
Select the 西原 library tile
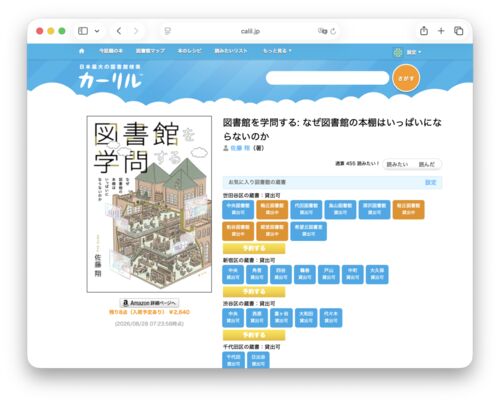(257, 317)
